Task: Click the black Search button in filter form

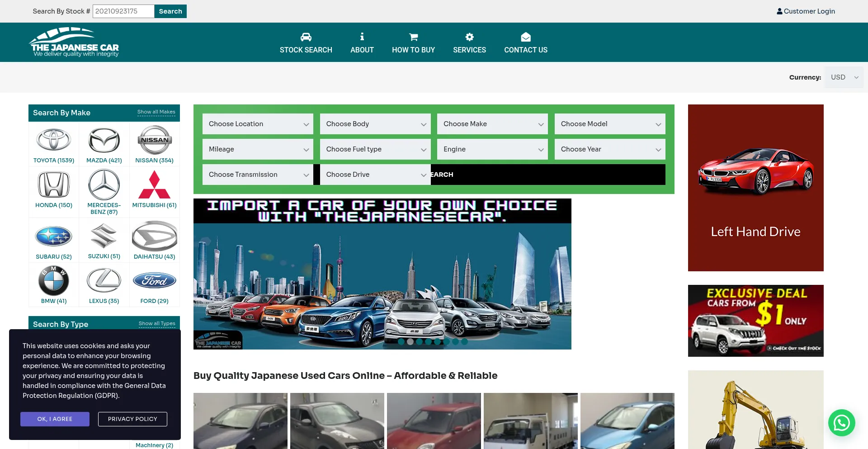Action: 548,175
